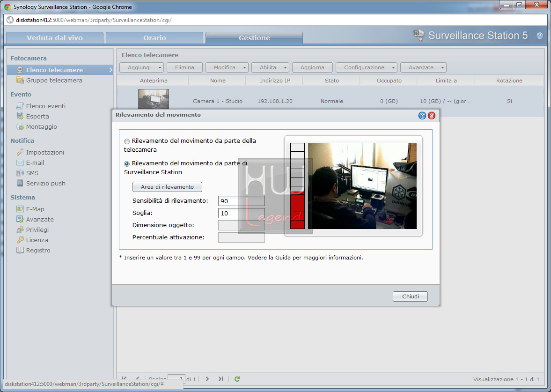Image resolution: width=551 pixels, height=392 pixels.
Task: Sort by the Indirizzo IP column header
Action: pyautogui.click(x=275, y=81)
